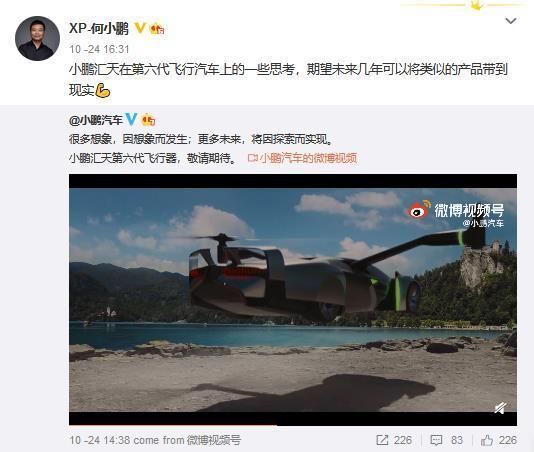
Task: Seek on the video progress bar
Action: tap(293, 424)
